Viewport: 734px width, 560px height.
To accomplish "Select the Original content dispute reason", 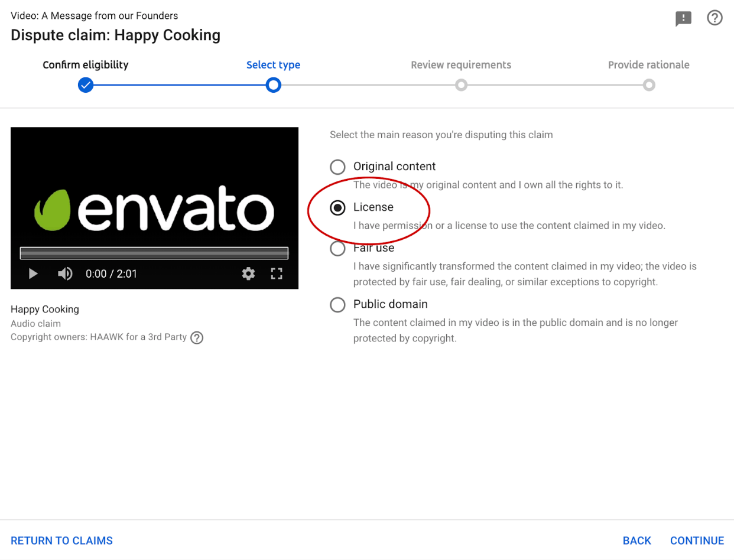I will coord(337,167).
